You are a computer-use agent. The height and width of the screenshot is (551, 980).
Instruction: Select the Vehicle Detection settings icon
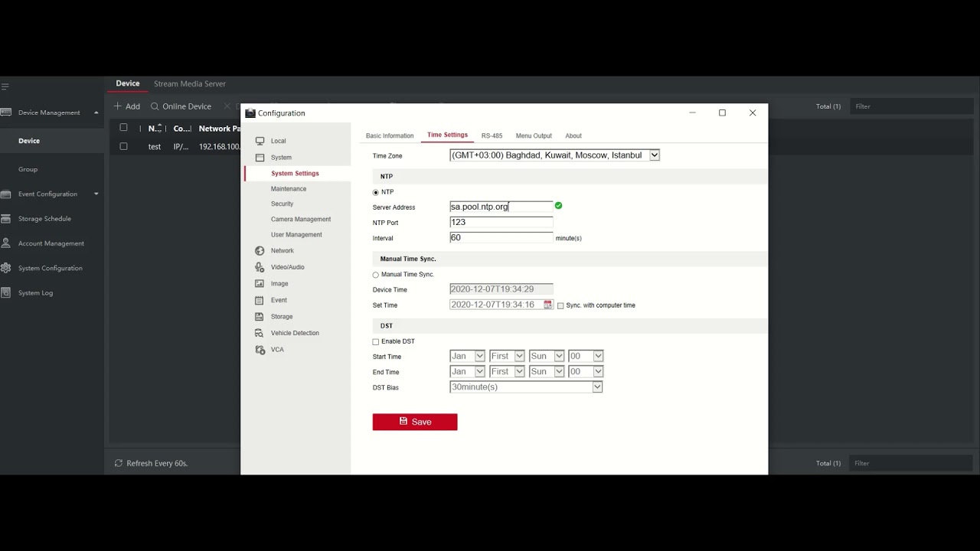click(260, 333)
